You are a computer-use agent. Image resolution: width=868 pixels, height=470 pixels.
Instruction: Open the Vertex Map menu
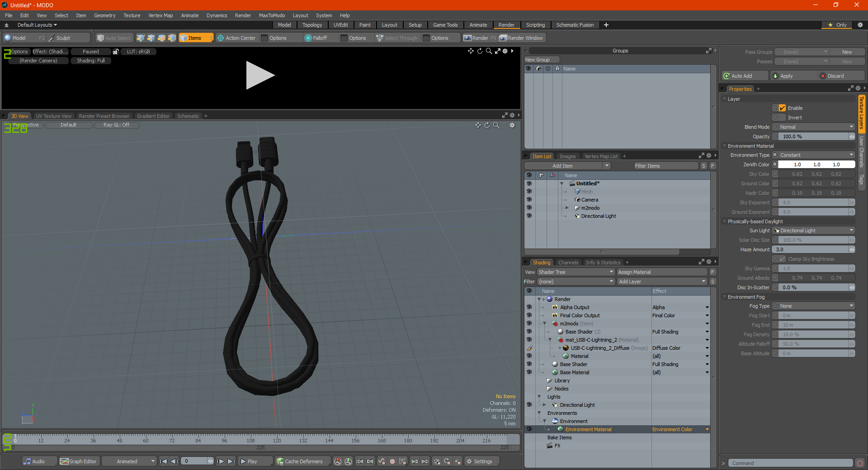click(160, 15)
